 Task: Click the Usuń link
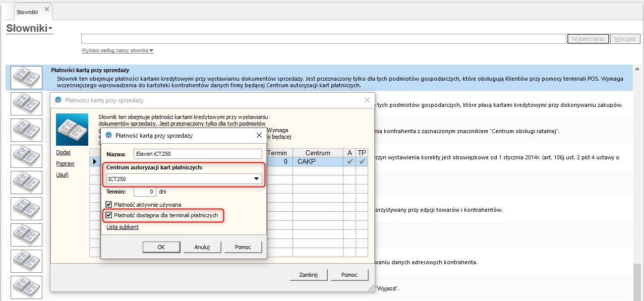(63, 174)
